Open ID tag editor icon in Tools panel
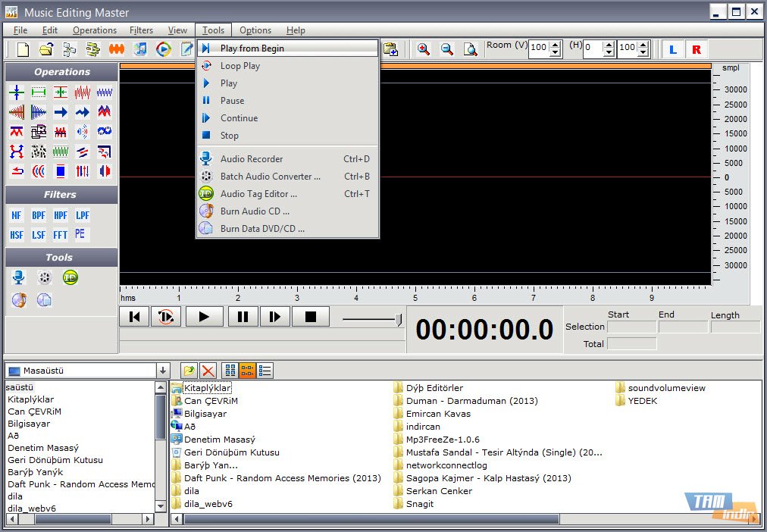767x532 pixels. point(70,277)
